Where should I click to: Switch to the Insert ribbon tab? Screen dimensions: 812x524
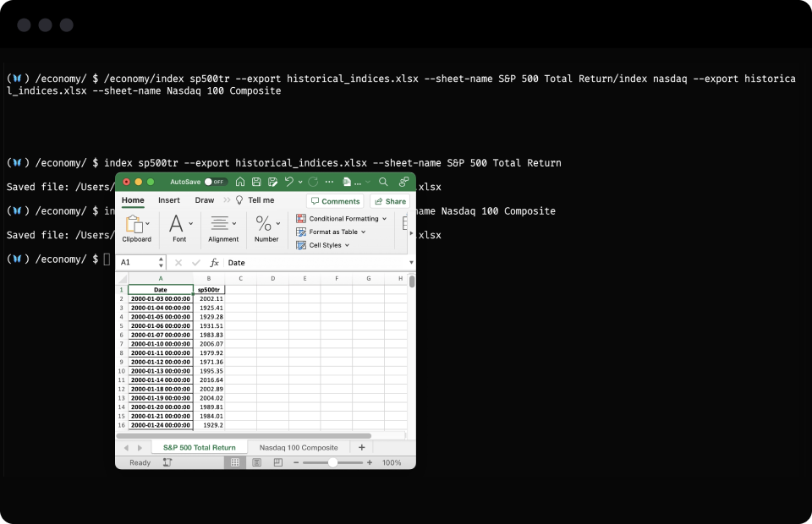pos(169,199)
